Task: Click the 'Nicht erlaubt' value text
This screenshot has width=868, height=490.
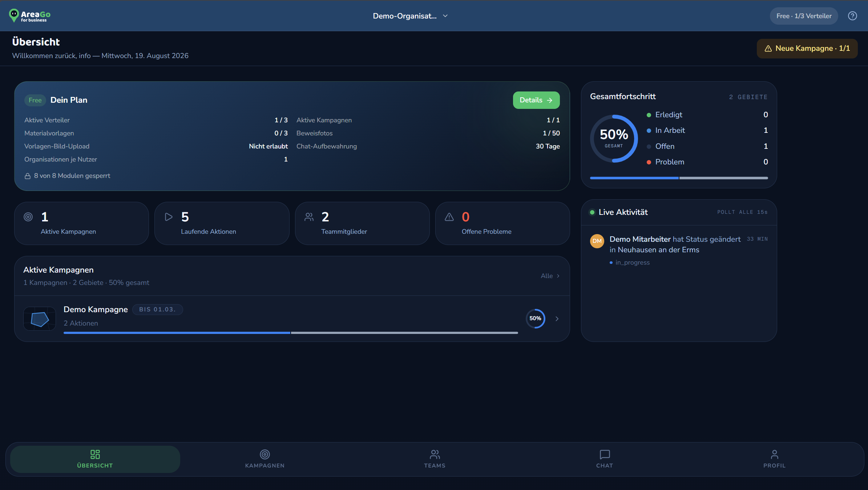Action: coord(268,146)
